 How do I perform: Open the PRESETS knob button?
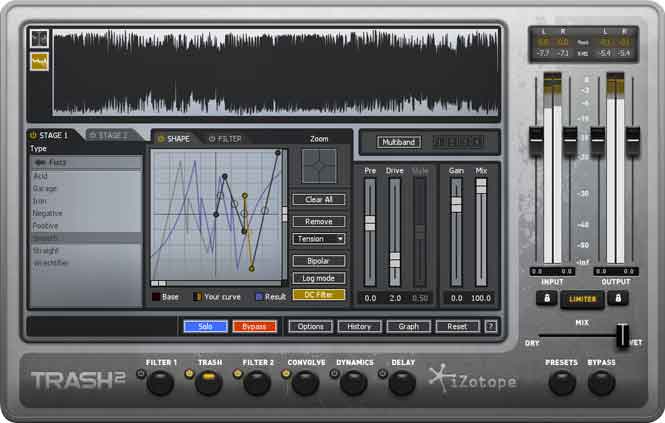coord(562,383)
